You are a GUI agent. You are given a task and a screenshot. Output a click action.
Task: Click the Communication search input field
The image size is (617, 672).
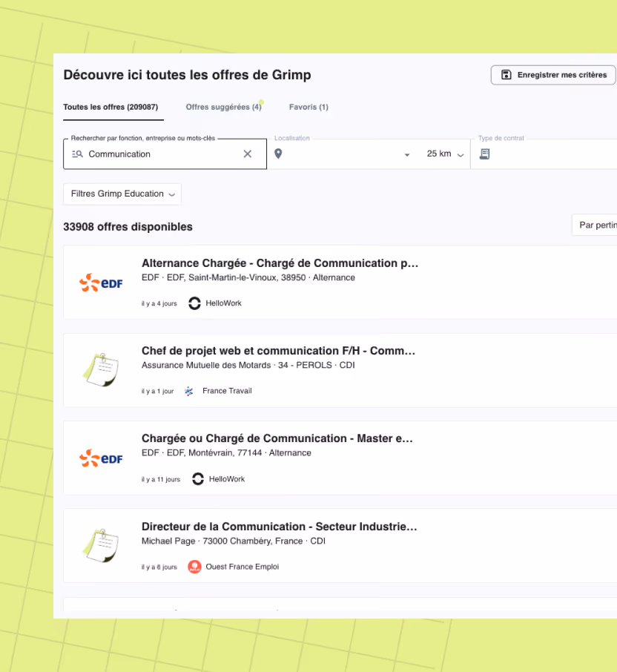tap(163, 154)
